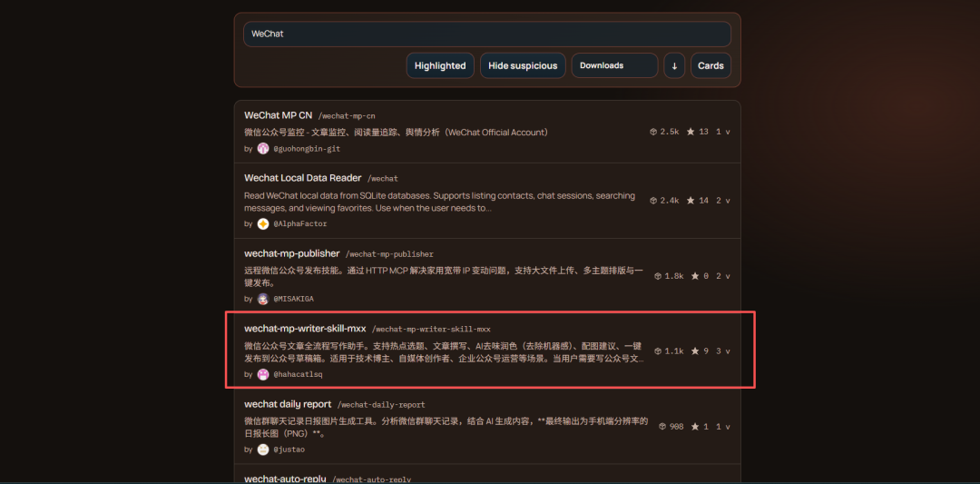The height and width of the screenshot is (484, 980).
Task: Click download icon beside 2.4k
Action: (x=653, y=201)
